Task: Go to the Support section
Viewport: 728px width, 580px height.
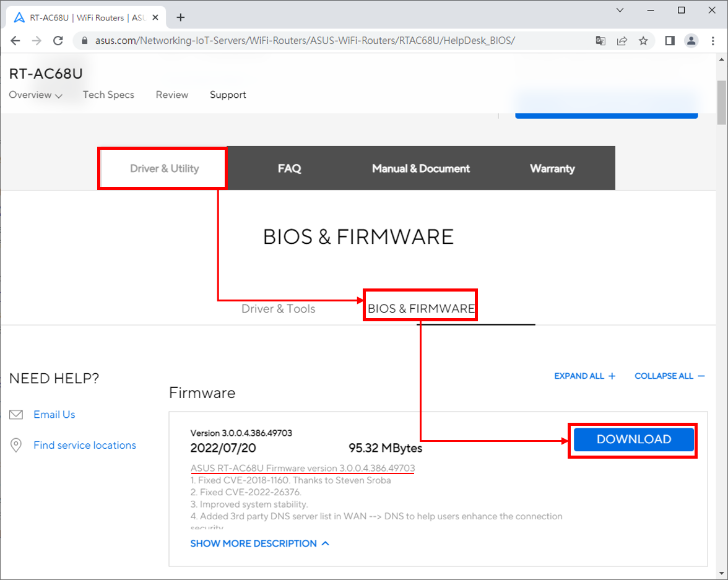Action: [228, 95]
